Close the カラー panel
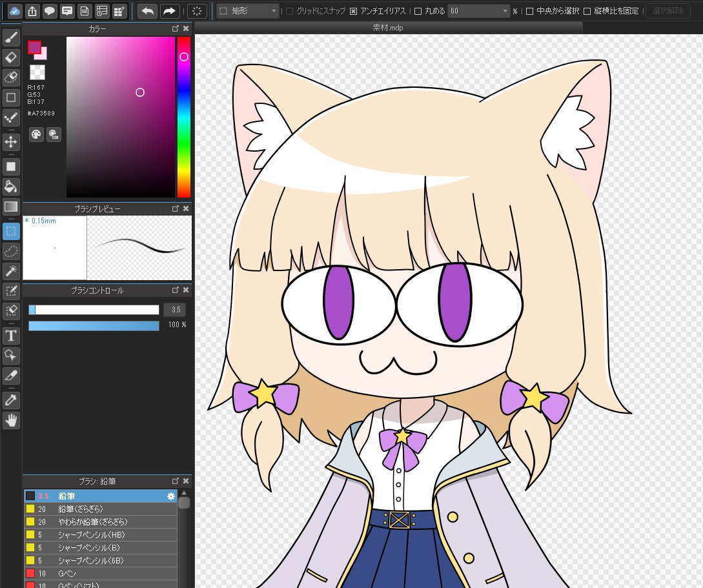This screenshot has width=703, height=588. [186, 28]
